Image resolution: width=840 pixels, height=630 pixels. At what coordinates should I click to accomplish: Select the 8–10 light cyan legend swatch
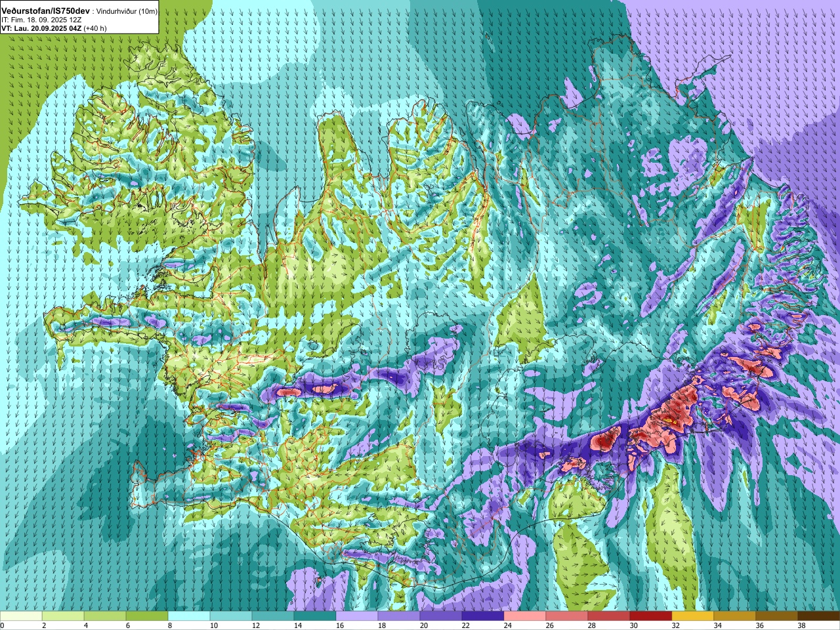(x=189, y=616)
